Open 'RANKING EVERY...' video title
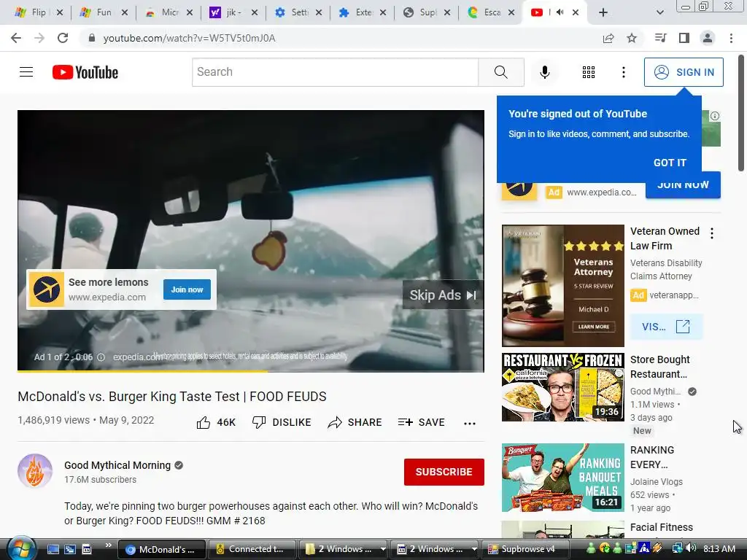This screenshot has height=560, width=747. point(652,457)
